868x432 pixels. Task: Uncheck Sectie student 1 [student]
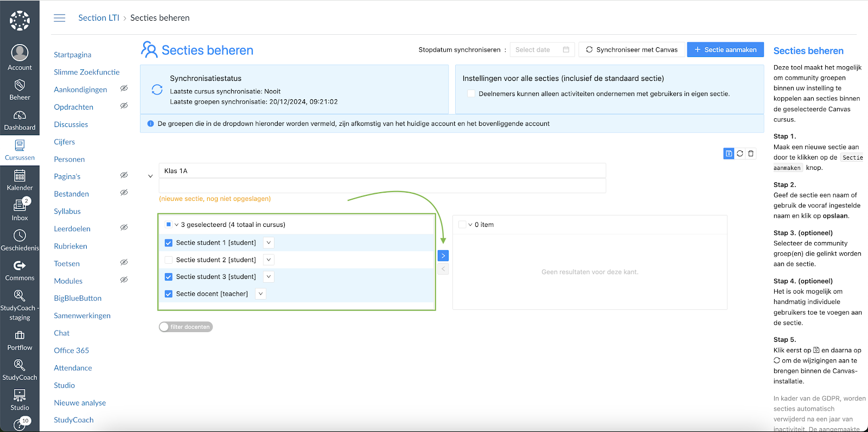(x=169, y=243)
